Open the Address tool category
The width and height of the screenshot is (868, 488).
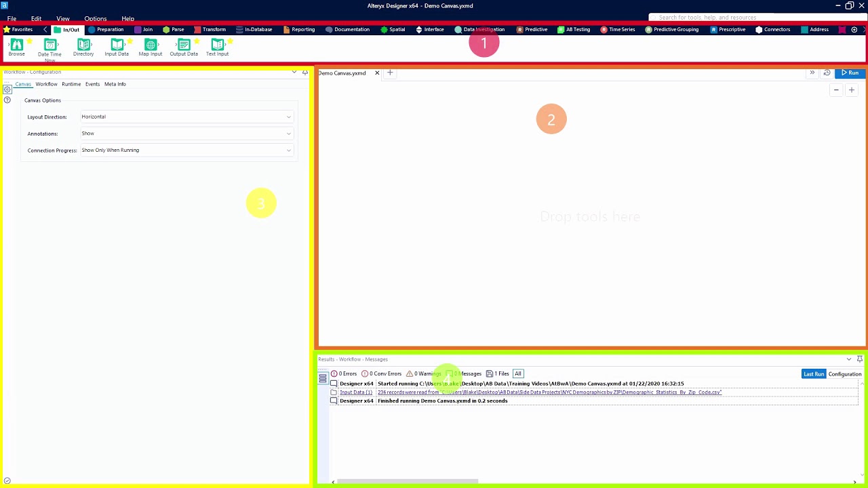pos(815,29)
